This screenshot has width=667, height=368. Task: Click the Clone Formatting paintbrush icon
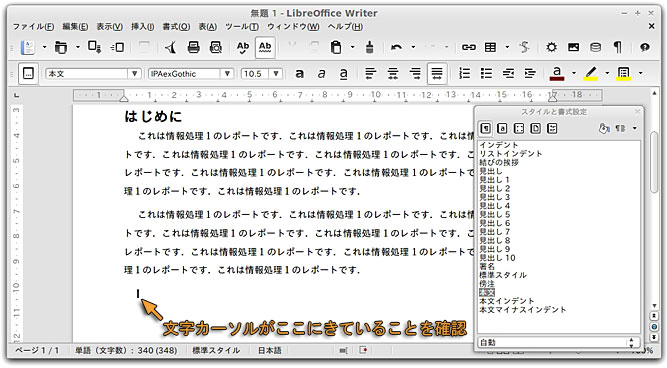click(370, 47)
